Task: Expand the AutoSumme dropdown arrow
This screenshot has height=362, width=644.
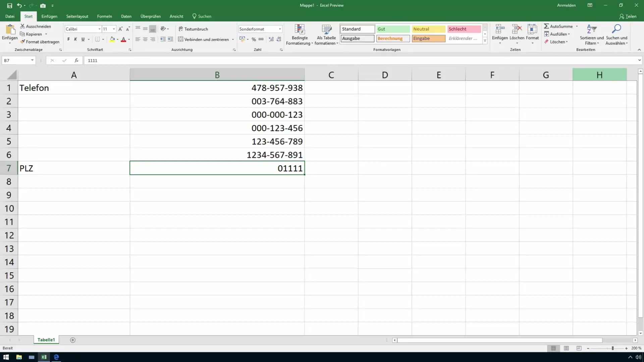Action: [x=577, y=26]
